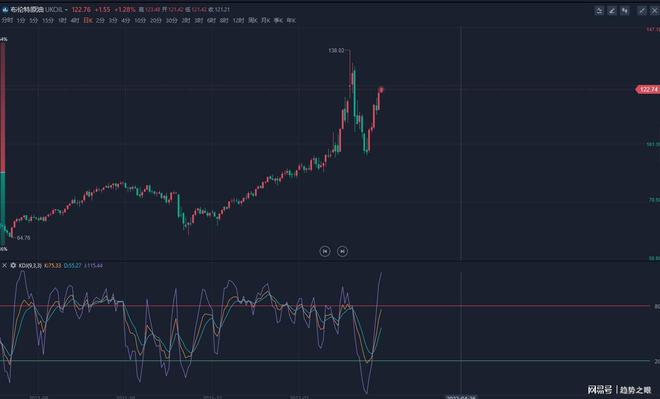Click the red-green ratio bar on left edge
Screen dimensions: 660x399
click(x=3, y=143)
